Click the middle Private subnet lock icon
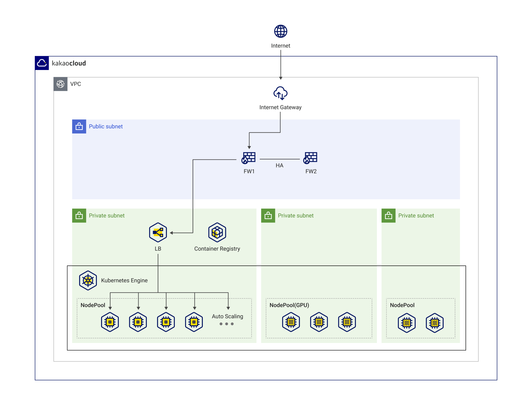This screenshot has height=399, width=532. click(268, 215)
